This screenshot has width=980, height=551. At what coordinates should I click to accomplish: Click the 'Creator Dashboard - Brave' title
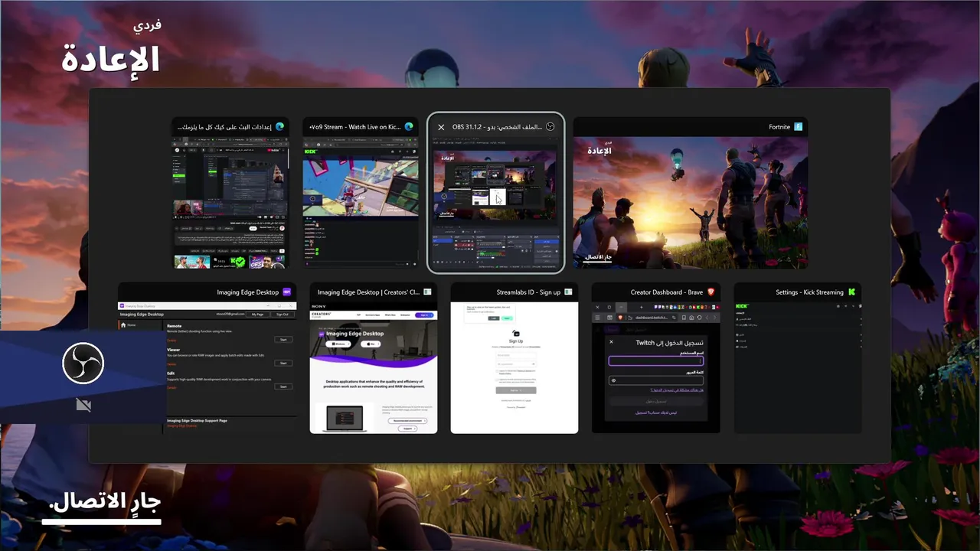667,292
